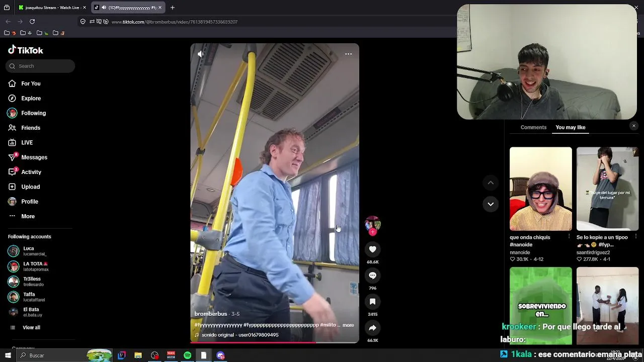
Task: Open comments via the speech bubble icon
Action: click(x=372, y=276)
